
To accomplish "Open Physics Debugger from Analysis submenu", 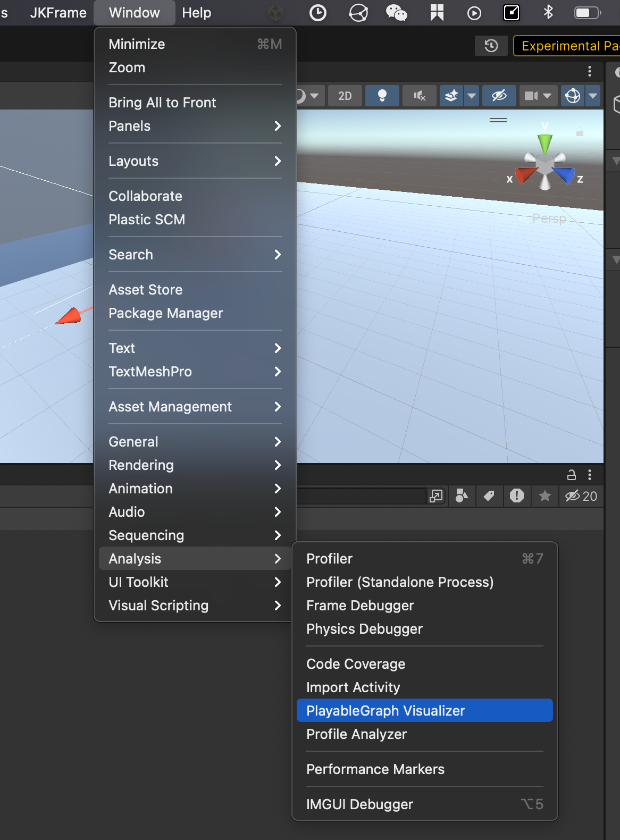I will (x=425, y=629).
